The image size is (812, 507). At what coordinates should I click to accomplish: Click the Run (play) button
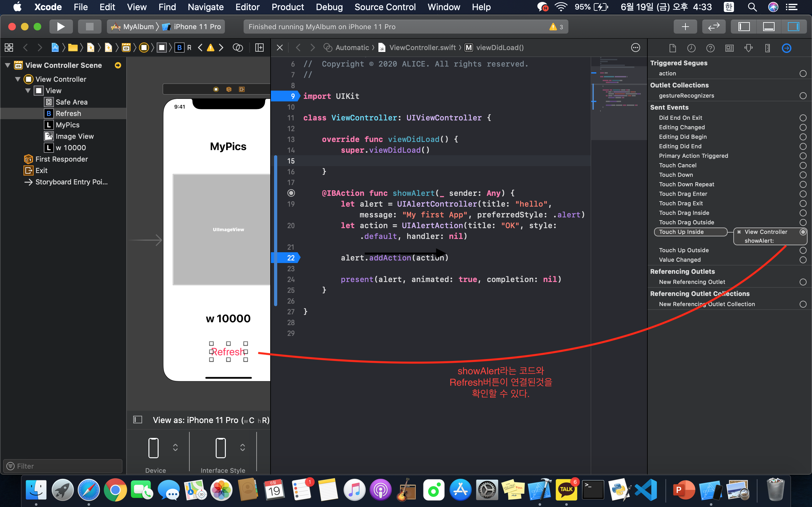(61, 27)
